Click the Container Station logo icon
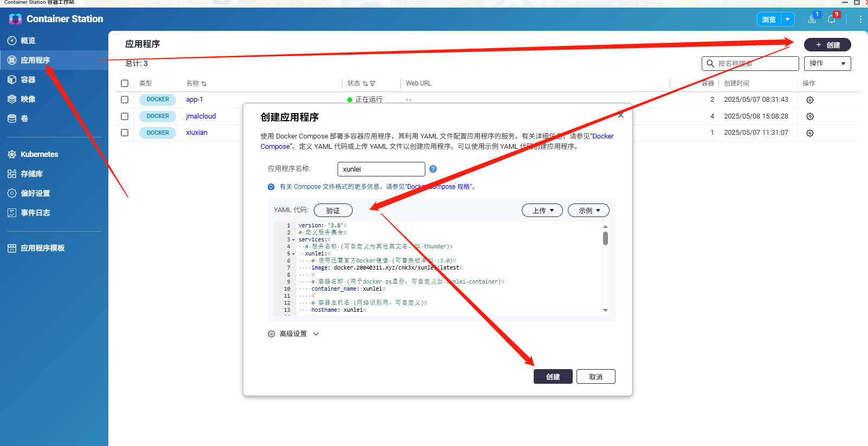 point(15,19)
